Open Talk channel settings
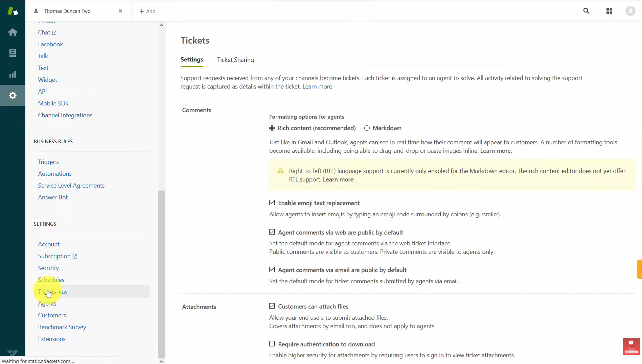 tap(43, 56)
